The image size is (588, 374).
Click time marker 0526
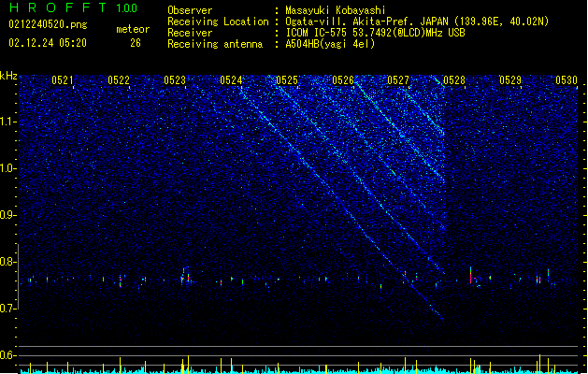343,79
